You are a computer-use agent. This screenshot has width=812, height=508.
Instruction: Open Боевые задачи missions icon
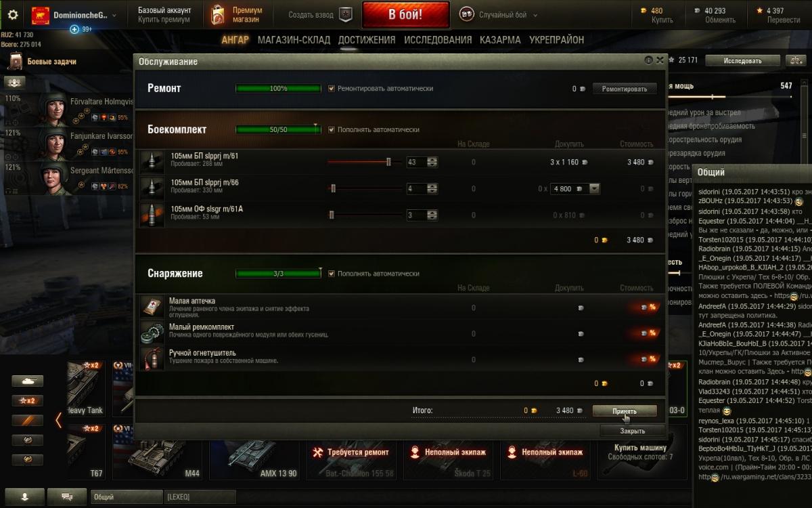(15, 62)
